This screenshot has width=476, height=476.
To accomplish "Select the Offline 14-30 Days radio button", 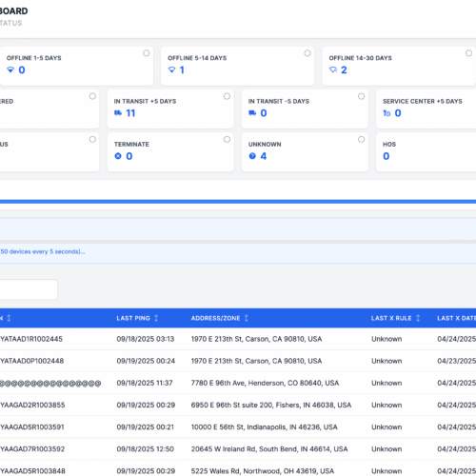I will tap(468, 53).
